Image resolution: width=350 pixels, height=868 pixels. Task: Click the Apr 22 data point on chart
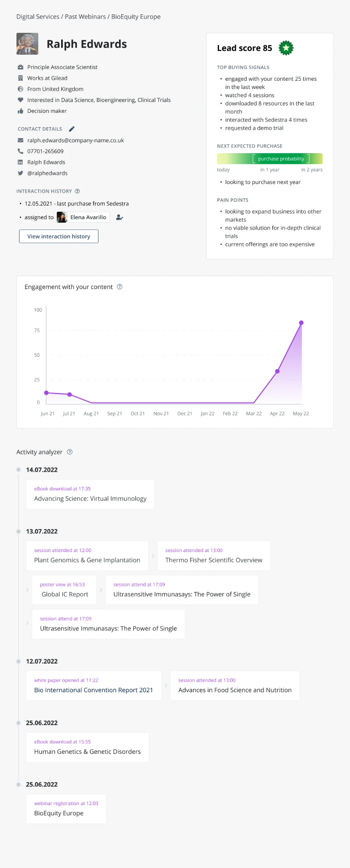tap(277, 371)
